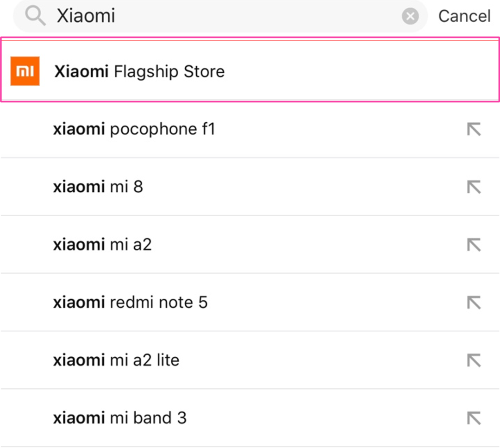Choose the xiaomi mi 8 suggestion
Screen dimensions: 500x448
[98, 187]
